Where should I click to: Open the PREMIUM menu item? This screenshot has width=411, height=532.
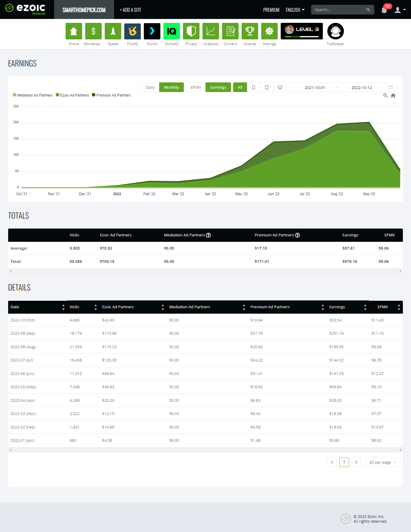click(271, 10)
